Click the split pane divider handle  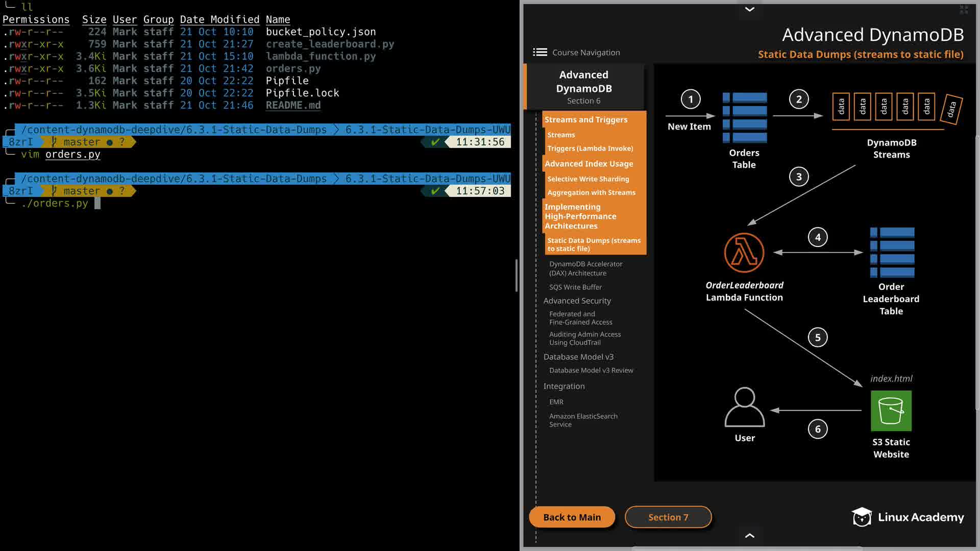pyautogui.click(x=517, y=275)
